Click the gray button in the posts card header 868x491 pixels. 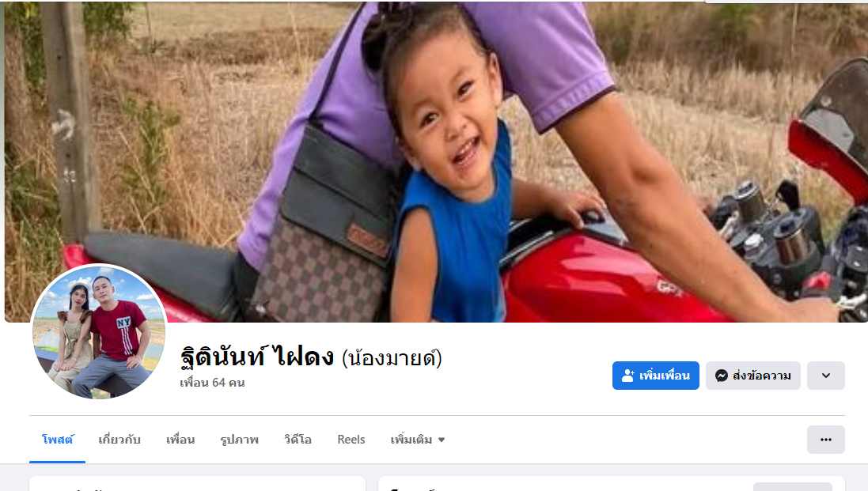pyautogui.click(x=792, y=486)
